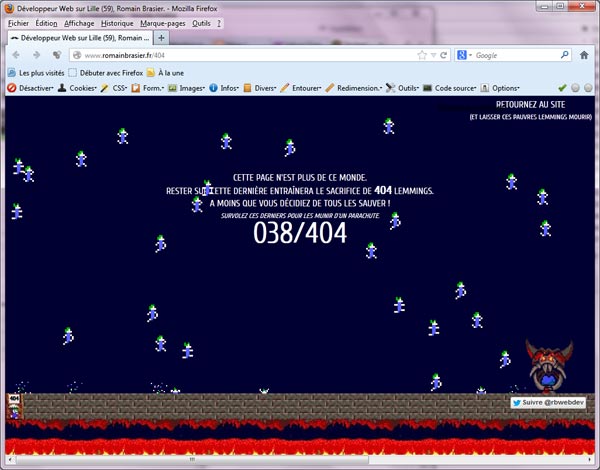Click the horizontal scrollbar thumb
600x470 pixels.
click(192, 459)
